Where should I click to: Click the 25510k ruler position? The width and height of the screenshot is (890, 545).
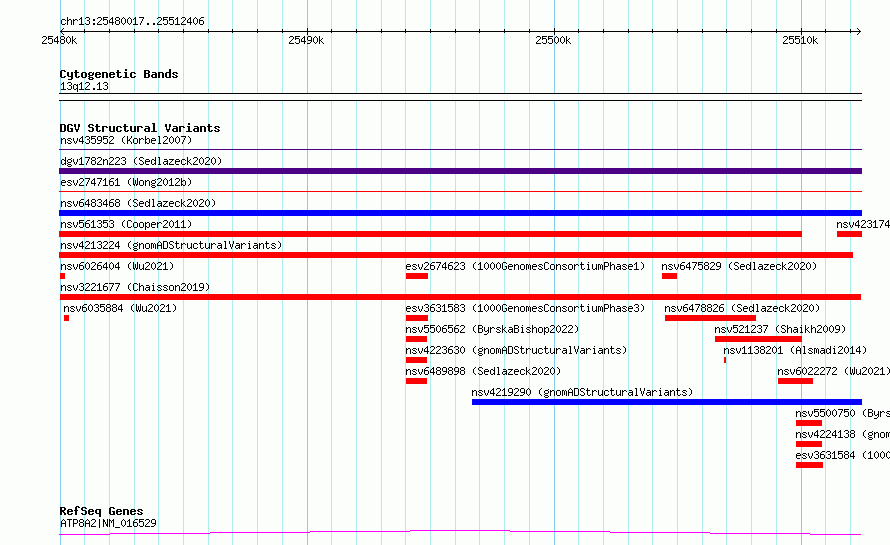(800, 40)
